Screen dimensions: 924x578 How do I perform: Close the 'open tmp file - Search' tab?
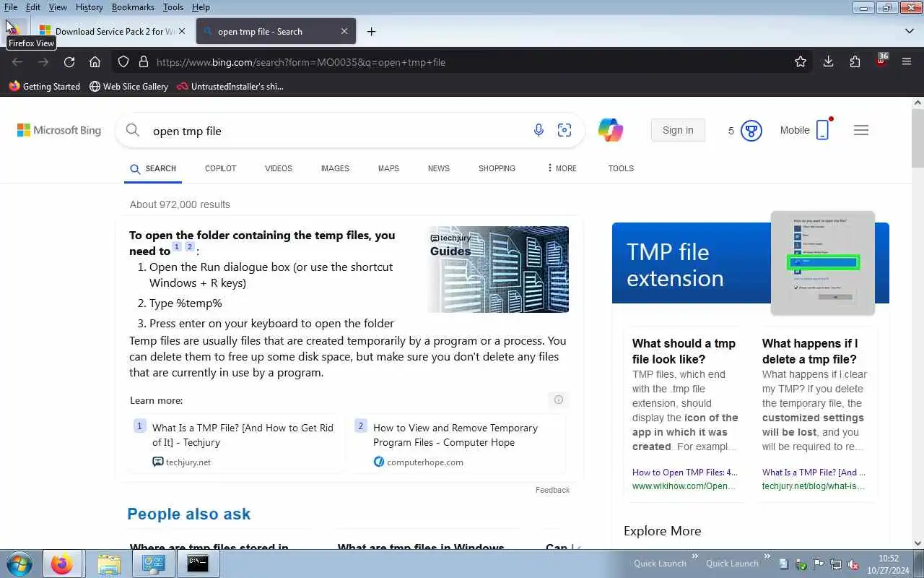pos(344,31)
